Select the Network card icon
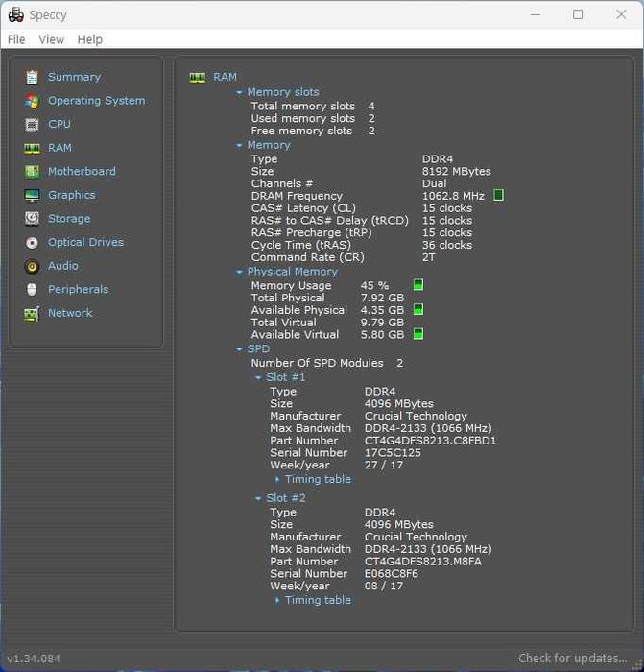The height and width of the screenshot is (672, 644). click(32, 314)
